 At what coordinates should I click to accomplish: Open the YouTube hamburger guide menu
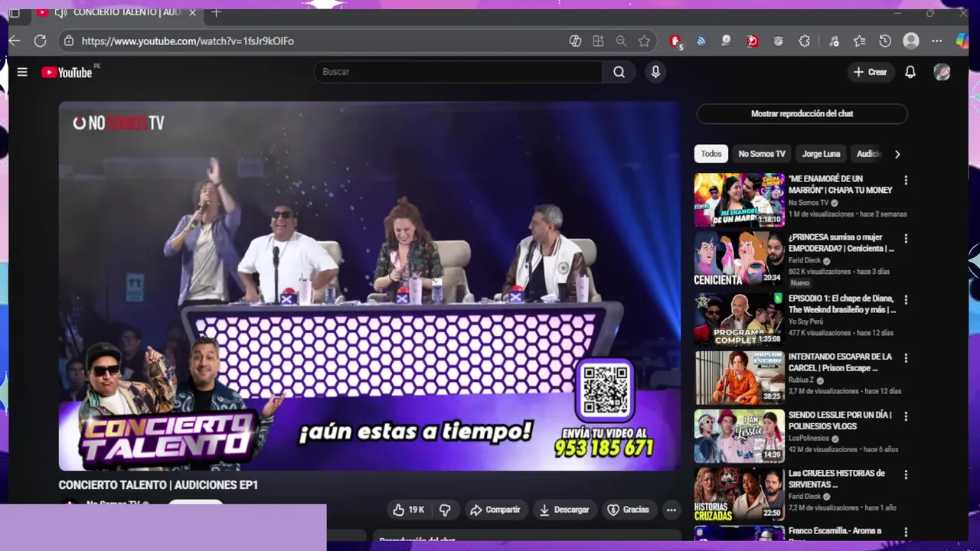coord(22,72)
